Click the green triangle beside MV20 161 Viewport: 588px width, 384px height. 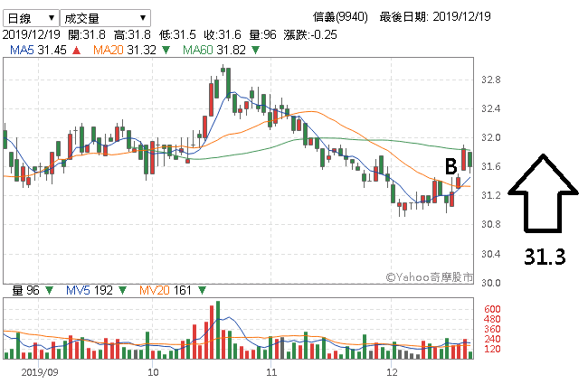click(x=202, y=290)
